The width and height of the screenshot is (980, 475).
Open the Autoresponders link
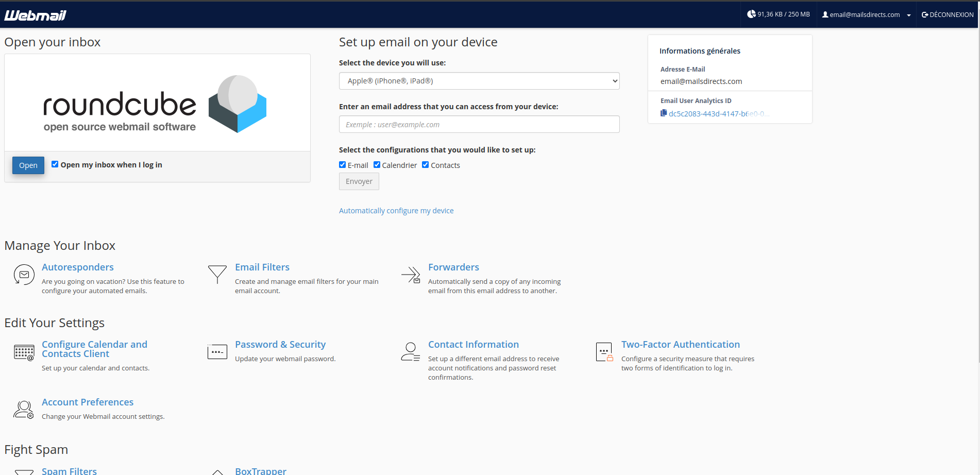point(78,267)
